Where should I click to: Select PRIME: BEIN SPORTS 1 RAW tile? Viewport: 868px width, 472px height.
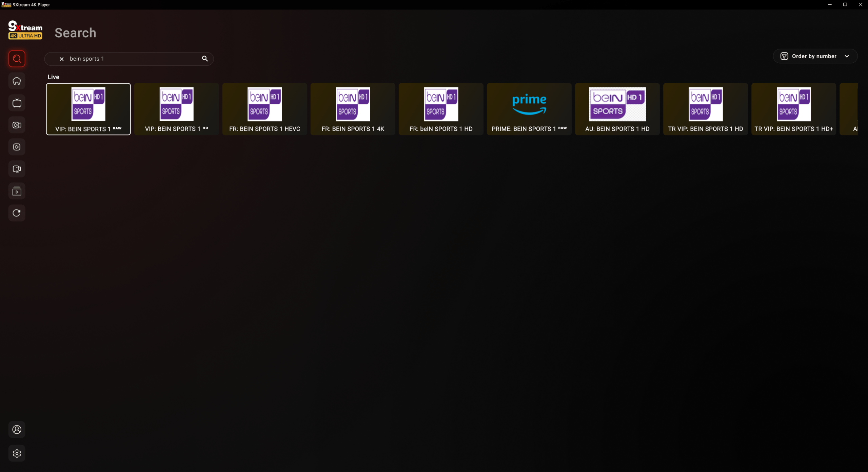point(529,109)
